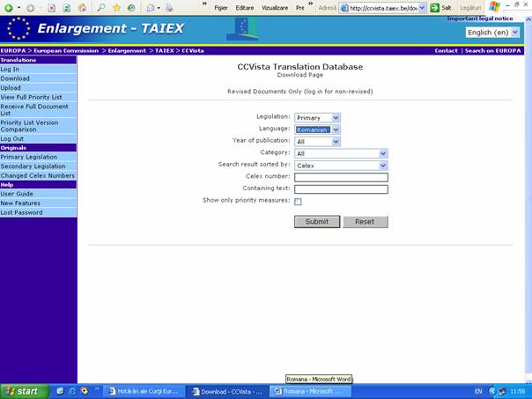This screenshot has height=399, width=532.
Task: Open the Search magnifier toolbar icon
Action: tap(100, 8)
